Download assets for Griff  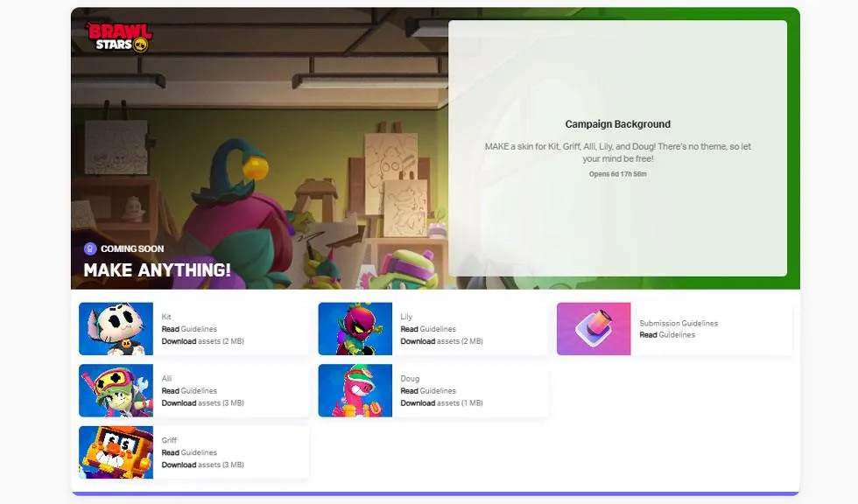[202, 465]
